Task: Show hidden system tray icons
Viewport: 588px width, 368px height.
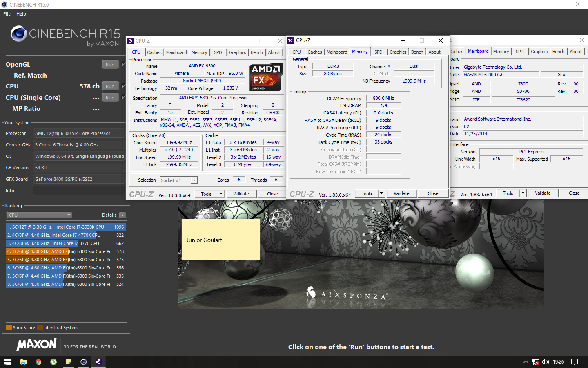Action: point(526,362)
